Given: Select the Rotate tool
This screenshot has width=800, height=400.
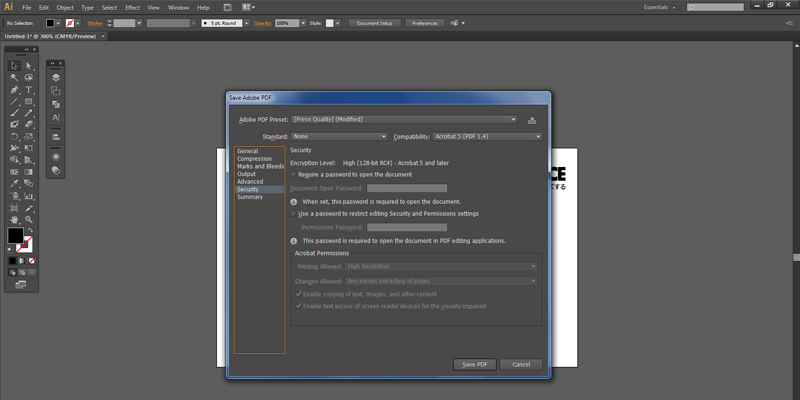Looking at the screenshot, I should pyautogui.click(x=14, y=136).
